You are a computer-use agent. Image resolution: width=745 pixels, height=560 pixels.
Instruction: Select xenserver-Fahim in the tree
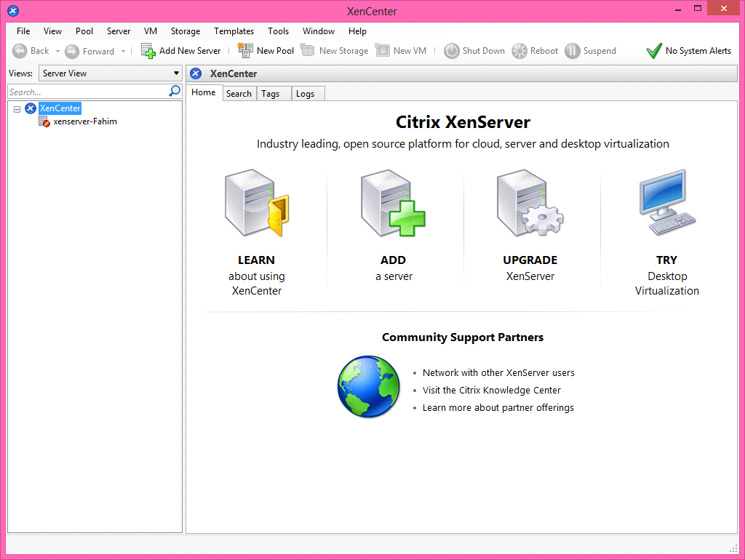click(85, 121)
